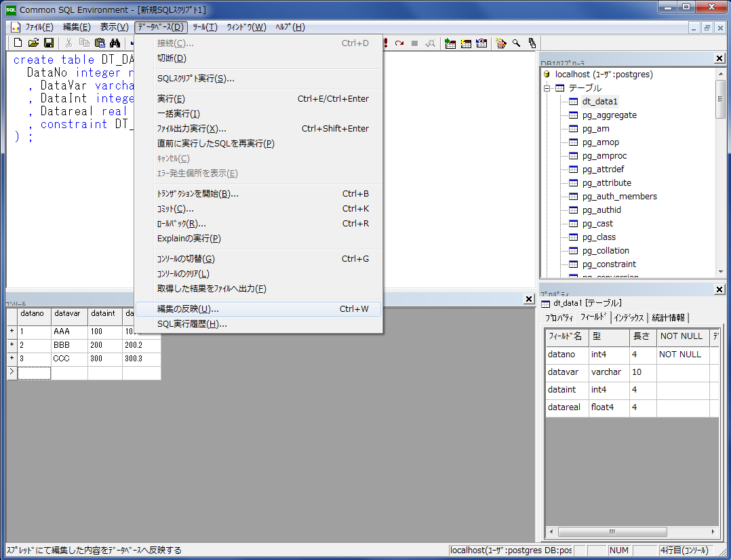The height and width of the screenshot is (560, 731).
Task: Click the table icon with green arrow
Action: (x=450, y=43)
